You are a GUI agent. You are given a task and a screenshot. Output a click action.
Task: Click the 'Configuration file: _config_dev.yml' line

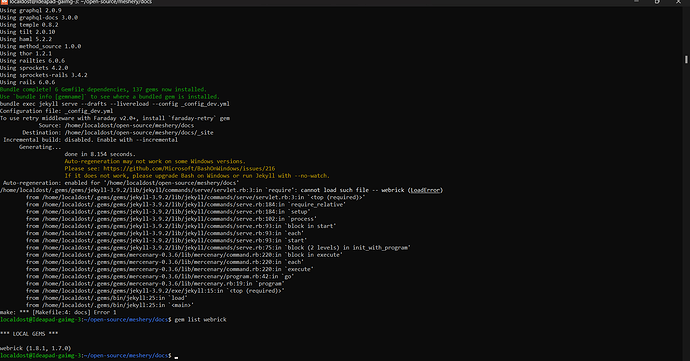[x=56, y=111]
